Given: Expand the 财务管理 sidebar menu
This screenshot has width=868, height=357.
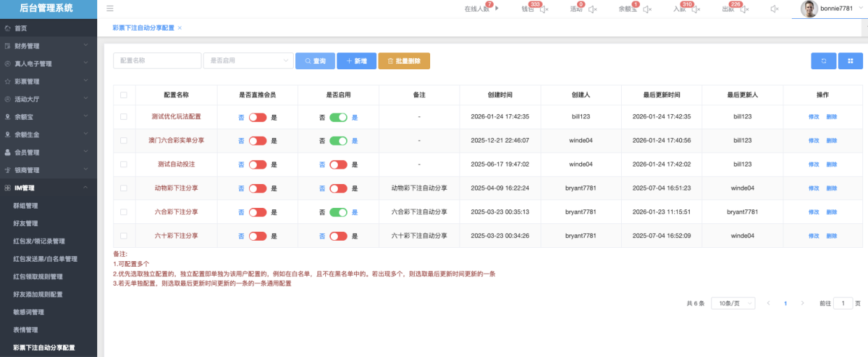Looking at the screenshot, I should pos(48,45).
